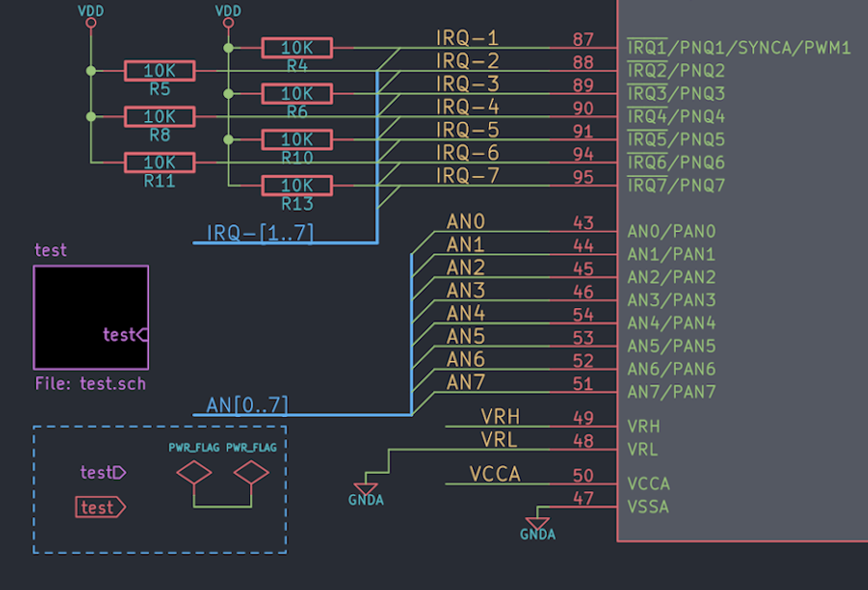The image size is (868, 590).
Task: Click the IRQ1/PNQ1/SYNCA/PWM1 pin name
Action: click(x=739, y=48)
